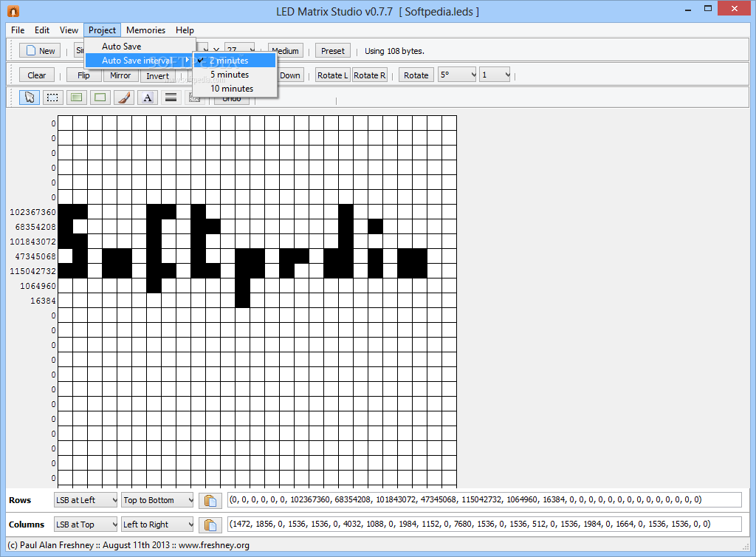756x557 pixels.
Task: Open the File menu
Action: click(18, 30)
